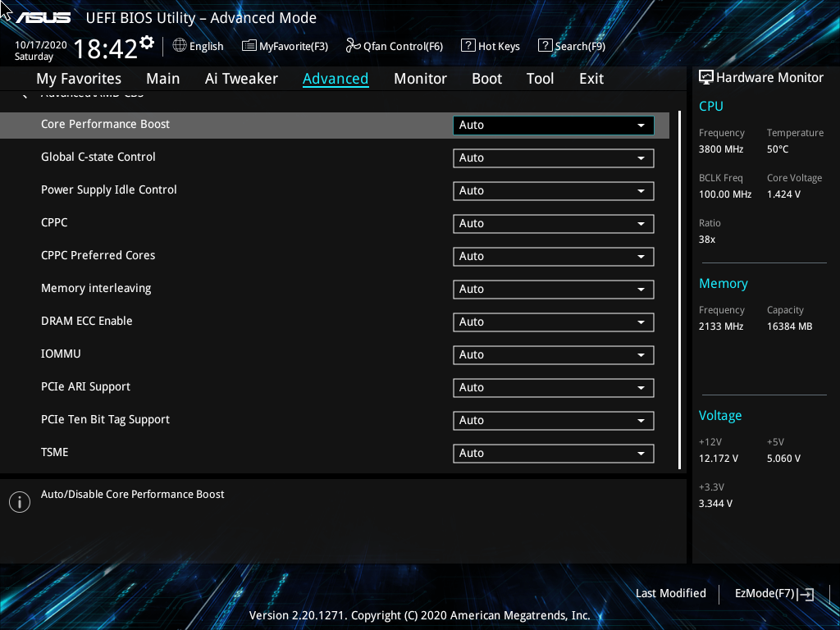Expand the CPPC dropdown
The image size is (840, 630).
tap(554, 224)
